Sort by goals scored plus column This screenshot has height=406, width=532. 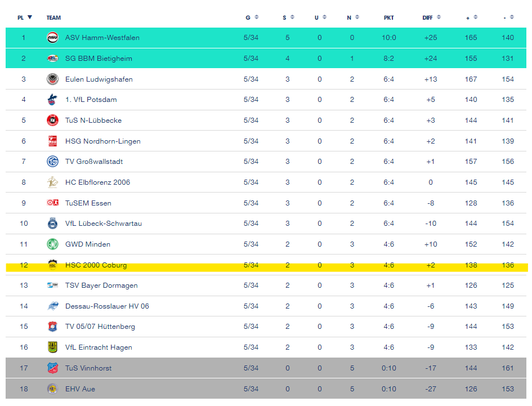(x=471, y=17)
